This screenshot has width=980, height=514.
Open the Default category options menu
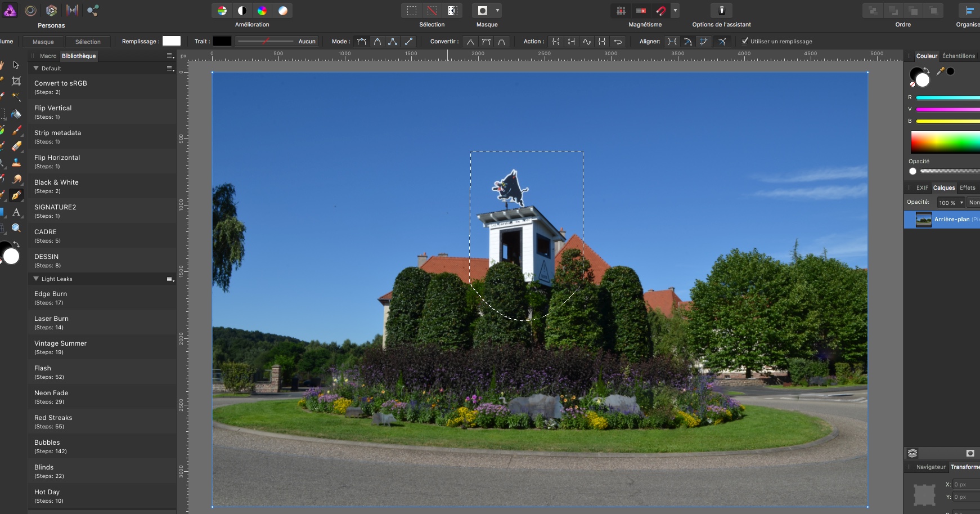click(170, 68)
